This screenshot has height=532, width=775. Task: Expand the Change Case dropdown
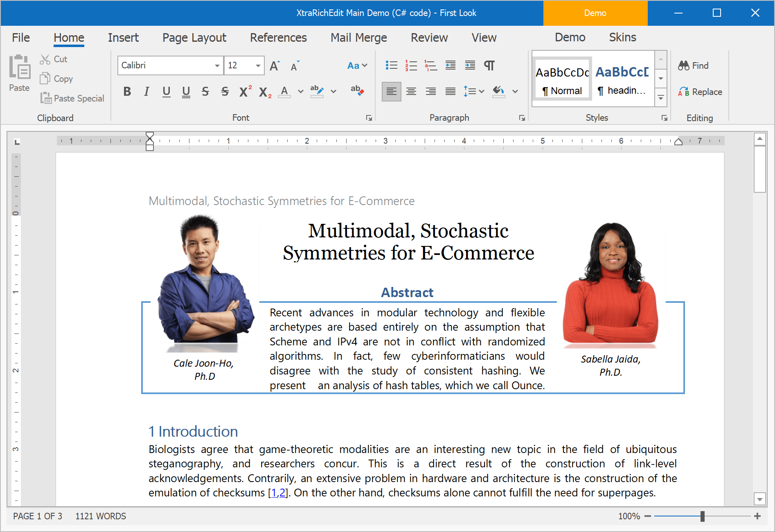[x=357, y=65]
